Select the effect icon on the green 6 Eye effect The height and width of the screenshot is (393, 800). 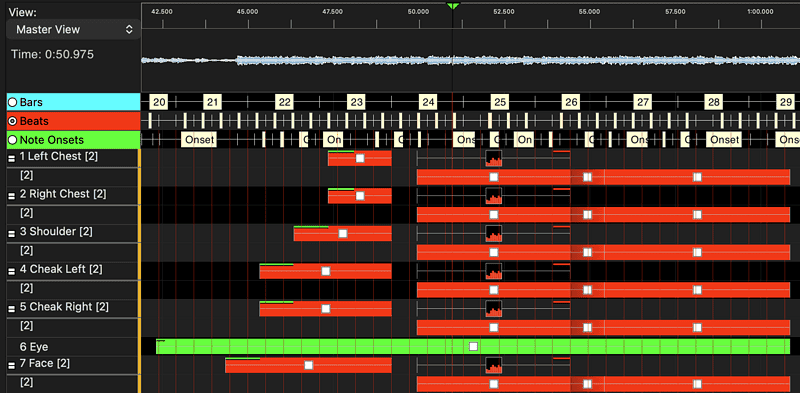(x=473, y=347)
